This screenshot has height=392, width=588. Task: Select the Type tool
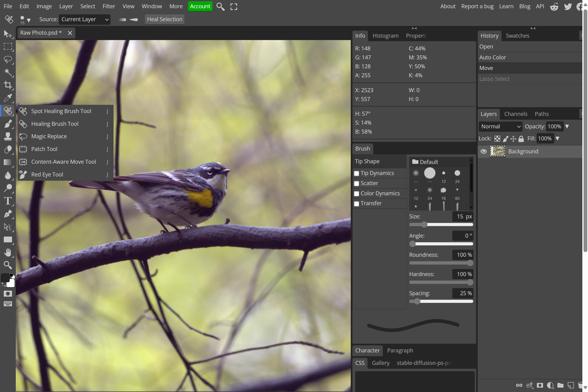(8, 201)
